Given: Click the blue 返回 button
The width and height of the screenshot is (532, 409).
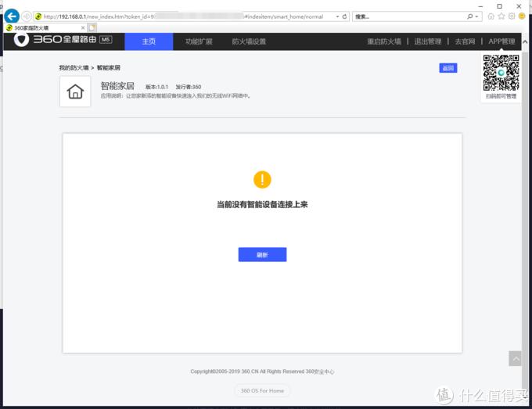Looking at the screenshot, I should 448,68.
